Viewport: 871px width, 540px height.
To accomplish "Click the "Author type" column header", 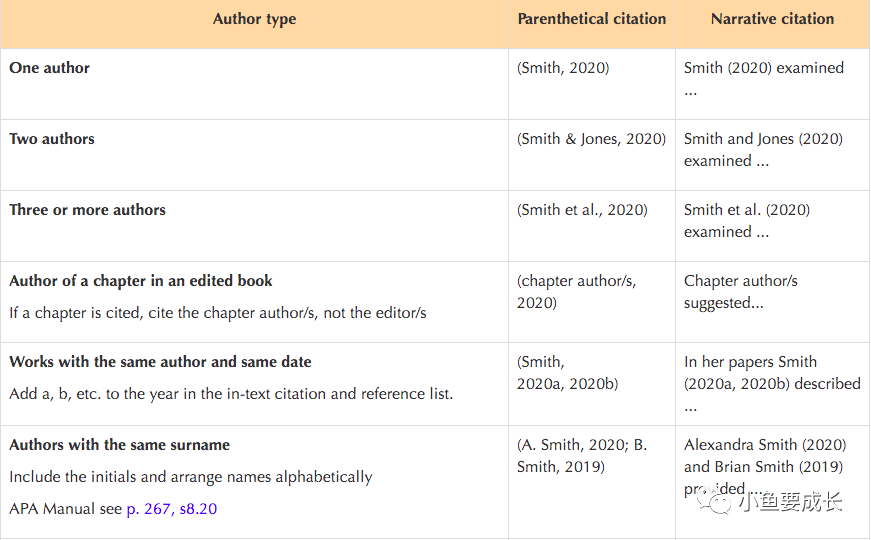I will coord(254,19).
